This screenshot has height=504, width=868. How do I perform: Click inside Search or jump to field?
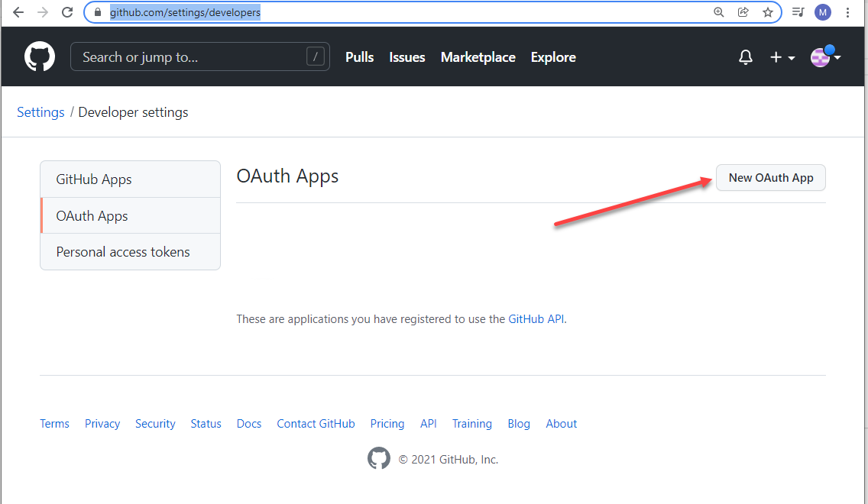(x=191, y=57)
